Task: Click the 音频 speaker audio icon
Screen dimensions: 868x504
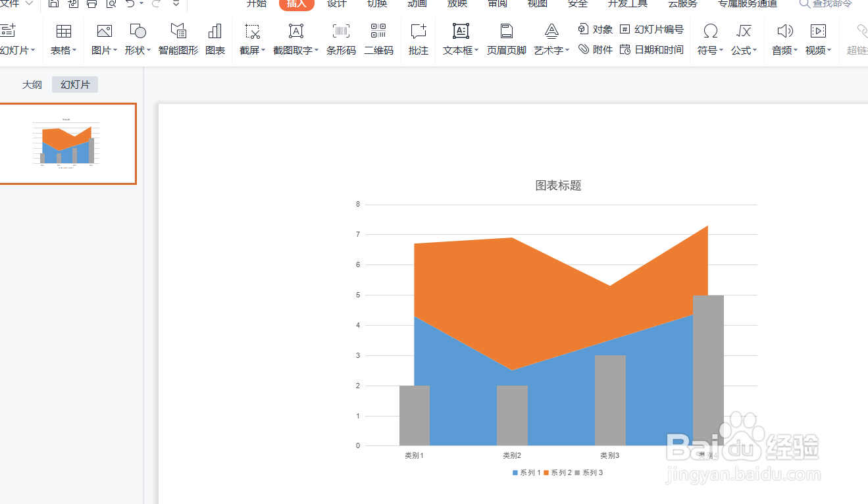Action: [x=784, y=31]
